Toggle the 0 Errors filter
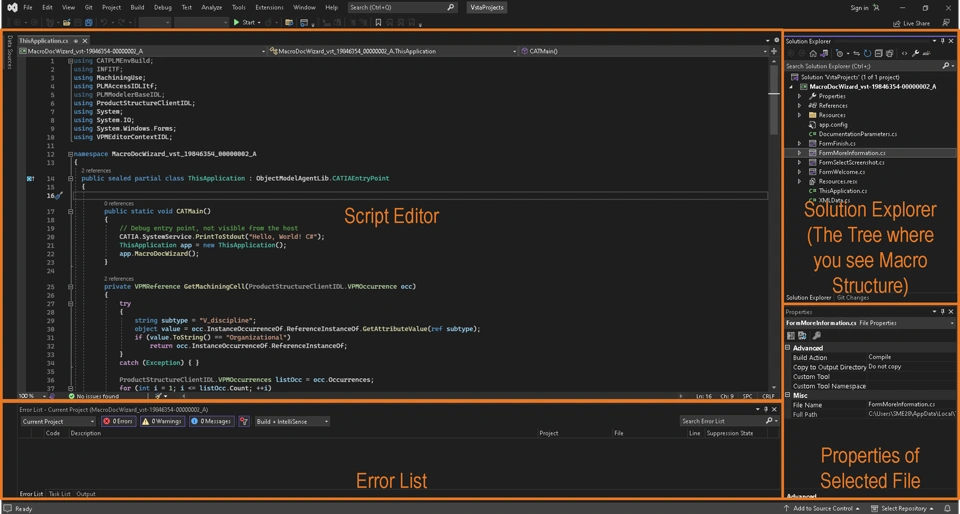Viewport: 960px width, 514px height. coord(118,421)
